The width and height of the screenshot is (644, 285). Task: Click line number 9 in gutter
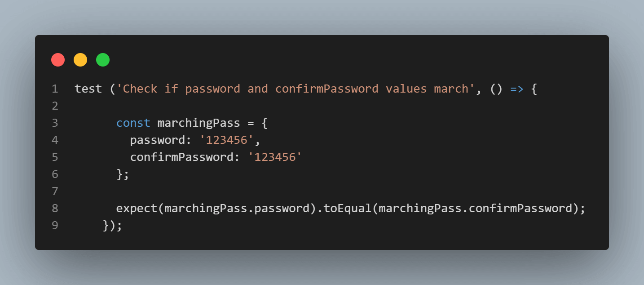(55, 226)
